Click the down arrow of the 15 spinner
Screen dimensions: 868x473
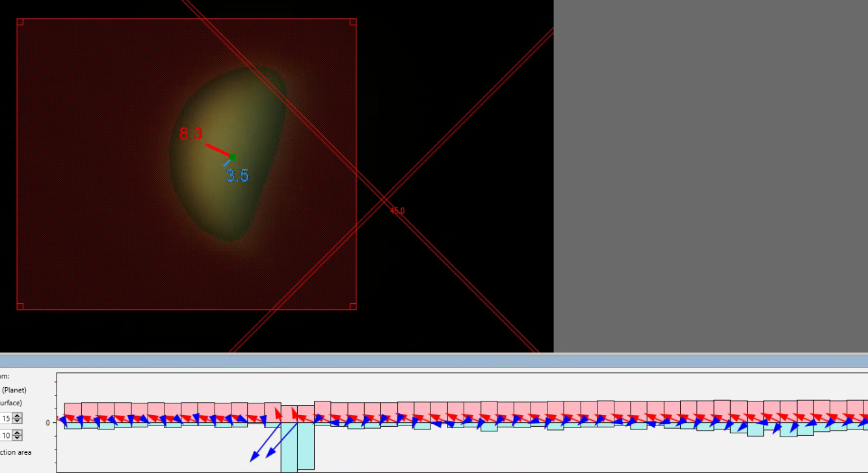[x=18, y=421]
